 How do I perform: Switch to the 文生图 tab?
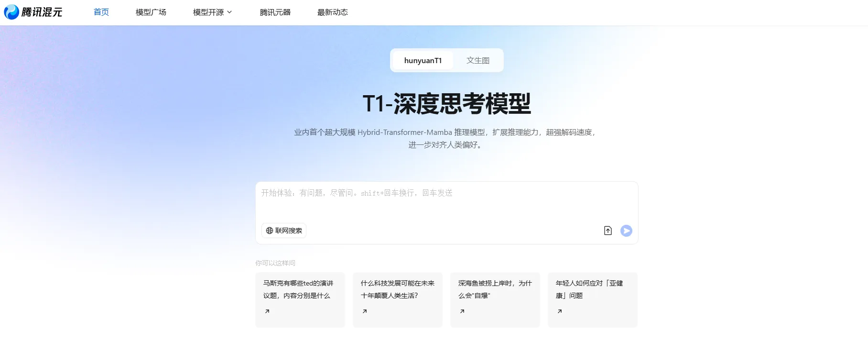tap(477, 61)
